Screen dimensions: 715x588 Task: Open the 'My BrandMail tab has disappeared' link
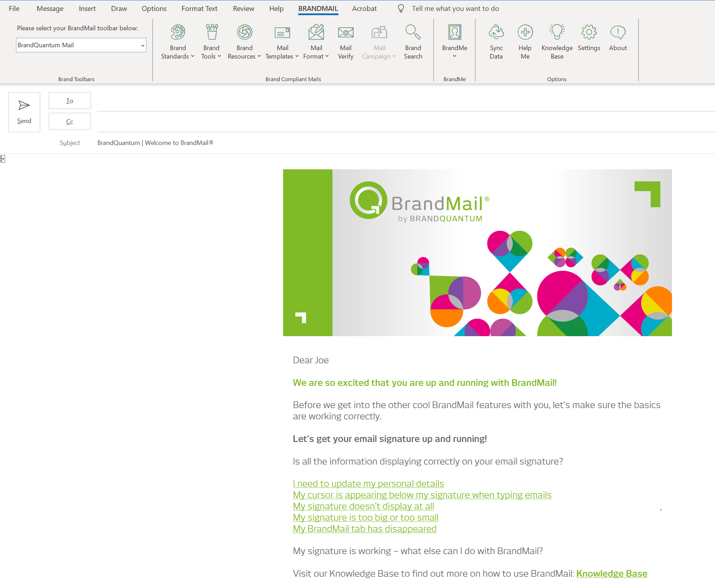(365, 529)
